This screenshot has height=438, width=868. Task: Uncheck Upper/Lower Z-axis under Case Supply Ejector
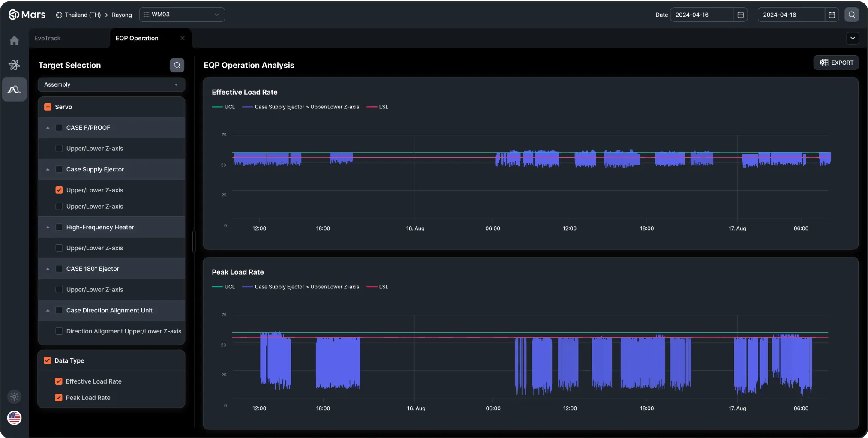(59, 190)
